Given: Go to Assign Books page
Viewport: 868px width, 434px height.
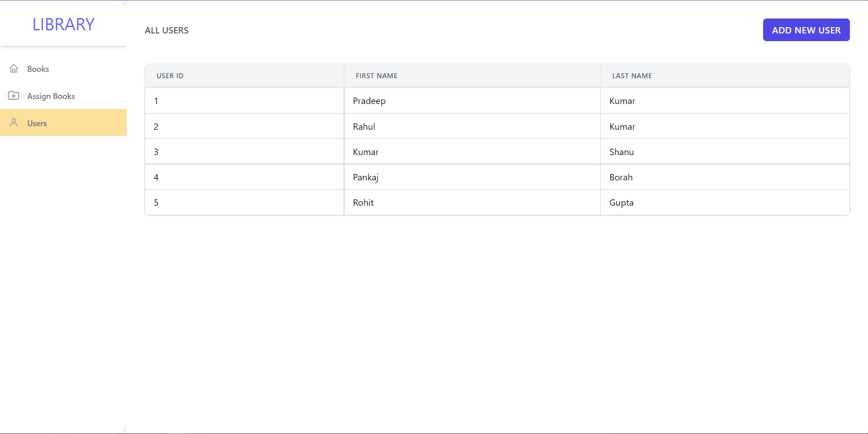Looking at the screenshot, I should point(51,96).
